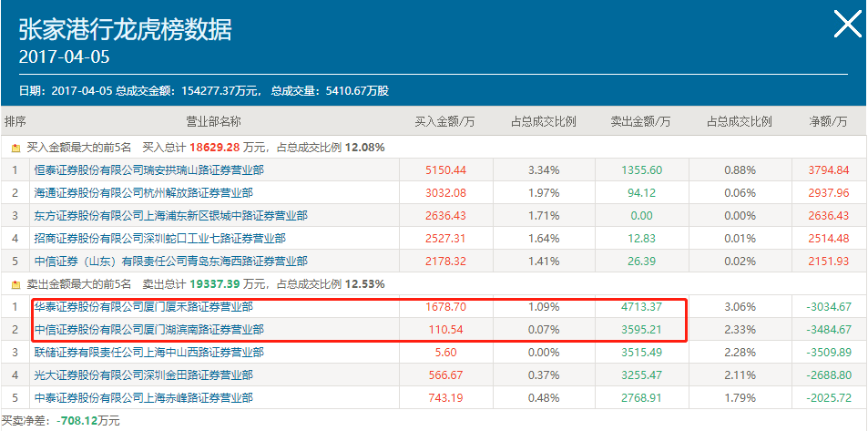Viewport: 868px width, 431px height.
Task: Open 招商证券深圳蛇口工业七路营业部 link
Action: point(159,239)
